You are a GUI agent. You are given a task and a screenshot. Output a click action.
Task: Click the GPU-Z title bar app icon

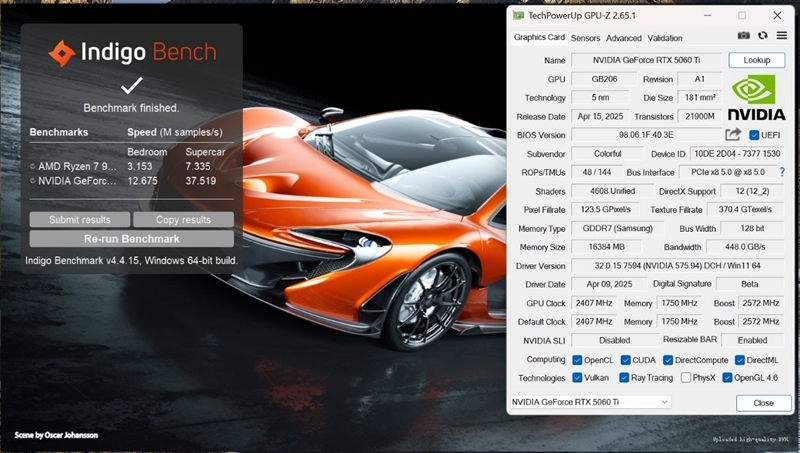pos(518,16)
